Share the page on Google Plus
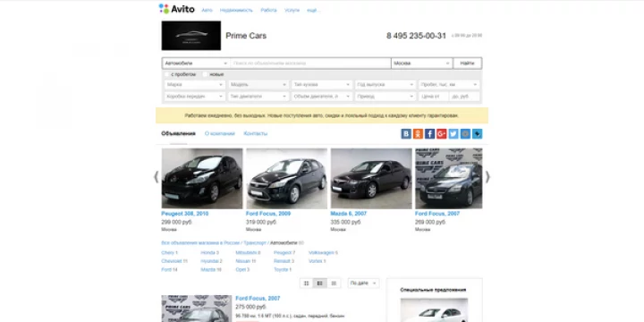The height and width of the screenshot is (322, 644). (442, 133)
